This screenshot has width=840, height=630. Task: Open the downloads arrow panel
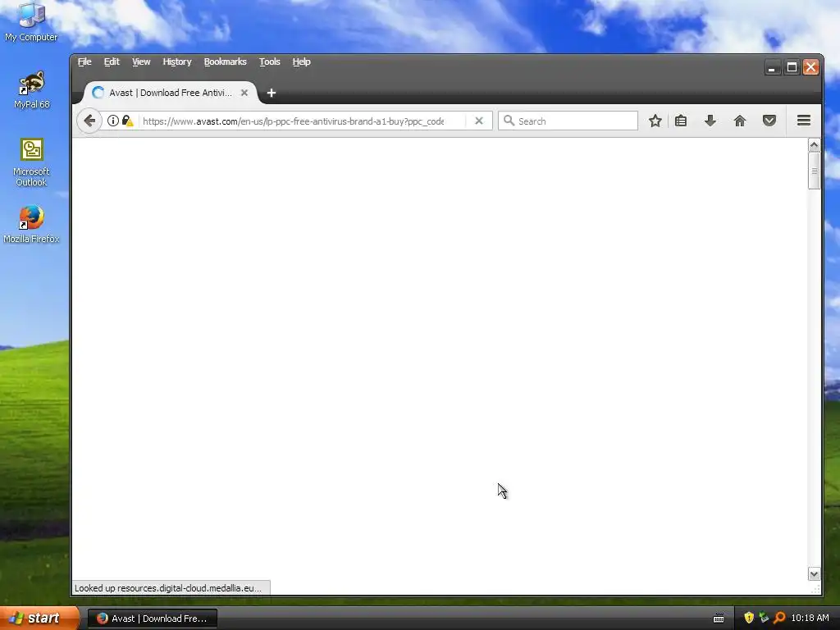click(x=710, y=121)
